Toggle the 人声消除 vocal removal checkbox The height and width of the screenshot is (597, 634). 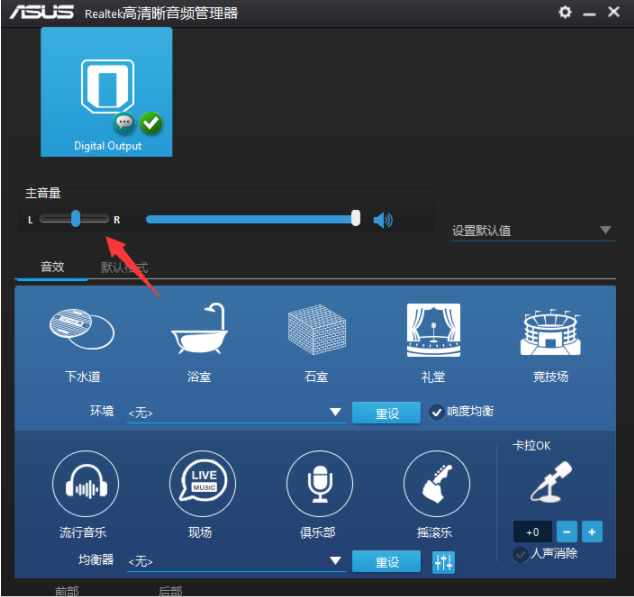click(x=521, y=554)
